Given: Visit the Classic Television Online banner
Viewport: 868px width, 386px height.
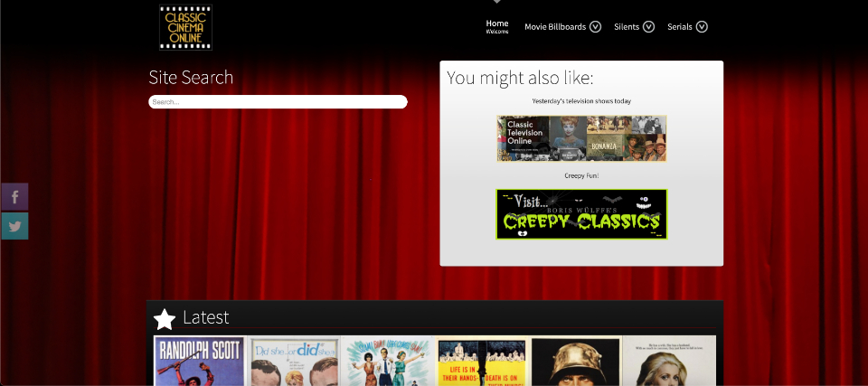Looking at the screenshot, I should click(x=581, y=138).
